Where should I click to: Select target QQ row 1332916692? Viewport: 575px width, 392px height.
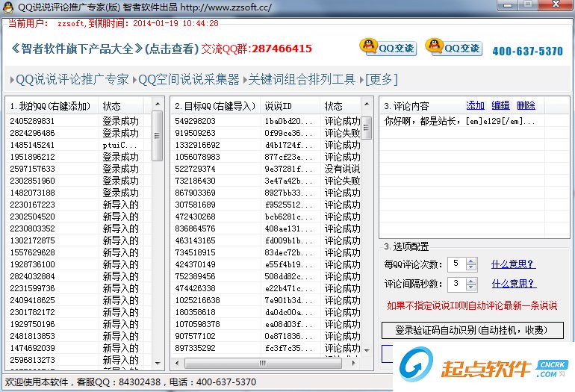click(267, 145)
